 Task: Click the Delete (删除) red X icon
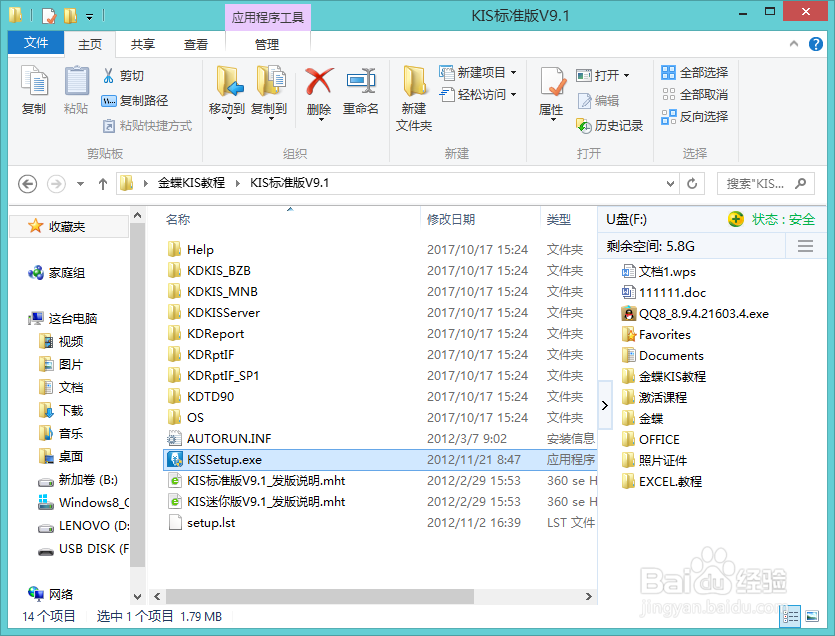click(x=319, y=81)
